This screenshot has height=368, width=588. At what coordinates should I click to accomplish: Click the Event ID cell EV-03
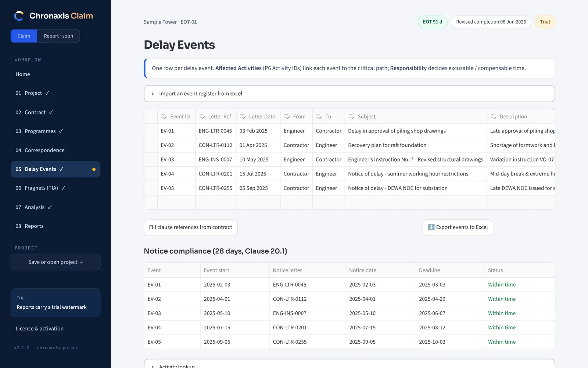click(176, 160)
